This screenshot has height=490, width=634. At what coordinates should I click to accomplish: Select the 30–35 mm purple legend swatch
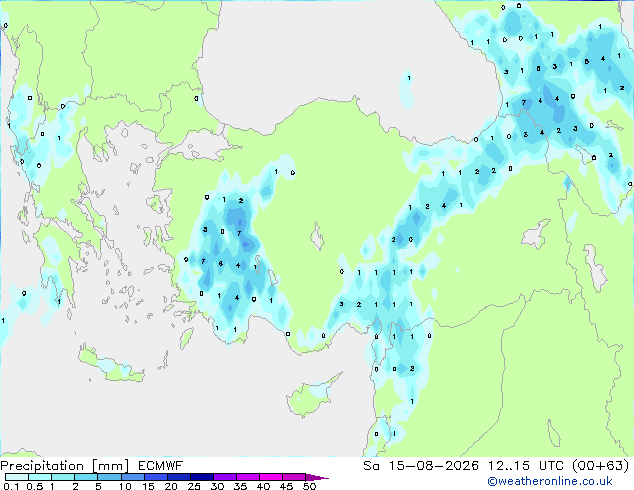tap(224, 477)
